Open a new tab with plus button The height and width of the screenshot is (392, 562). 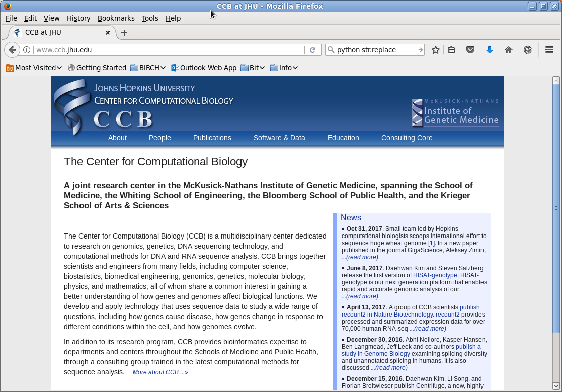pyautogui.click(x=124, y=33)
